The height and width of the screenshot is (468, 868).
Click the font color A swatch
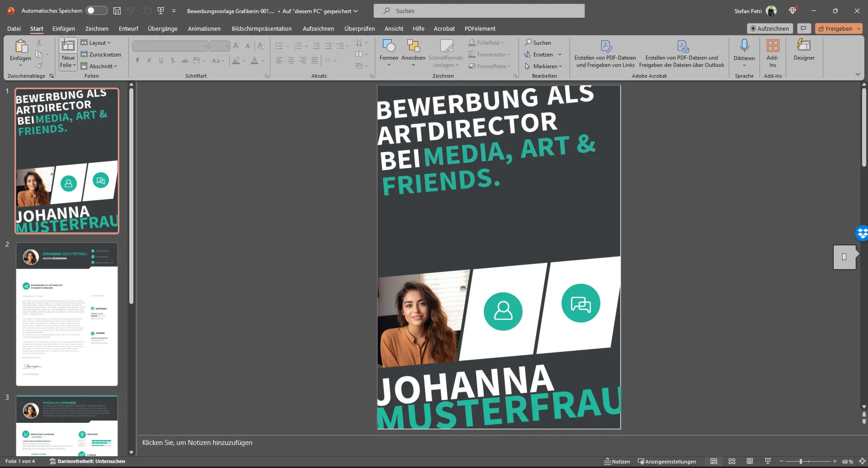255,61
